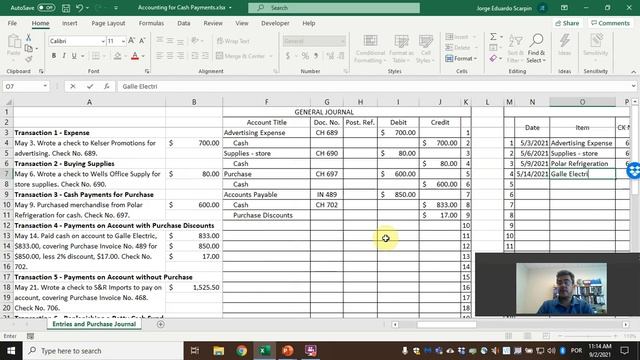Click the Paste clipboard icon
The width and height of the screenshot is (640, 360).
click(x=14, y=42)
